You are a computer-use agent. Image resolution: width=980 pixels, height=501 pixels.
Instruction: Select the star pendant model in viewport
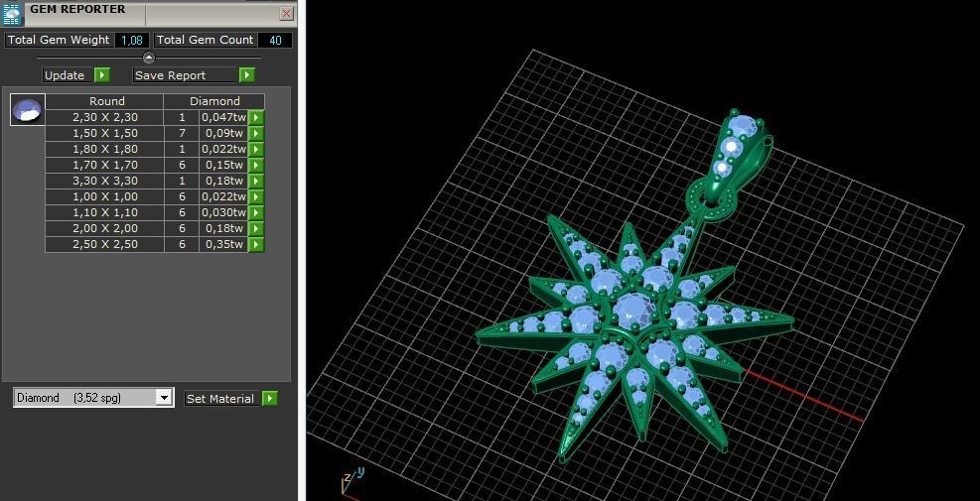click(635, 337)
